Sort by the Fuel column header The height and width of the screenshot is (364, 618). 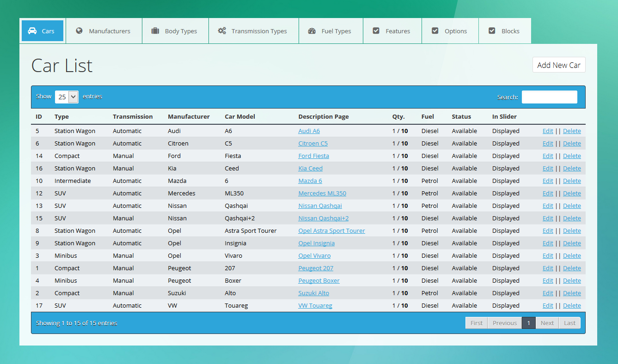[x=428, y=116]
